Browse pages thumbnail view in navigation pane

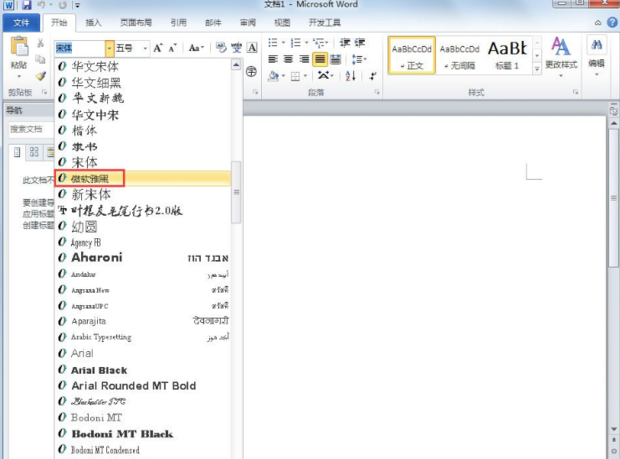tap(34, 152)
